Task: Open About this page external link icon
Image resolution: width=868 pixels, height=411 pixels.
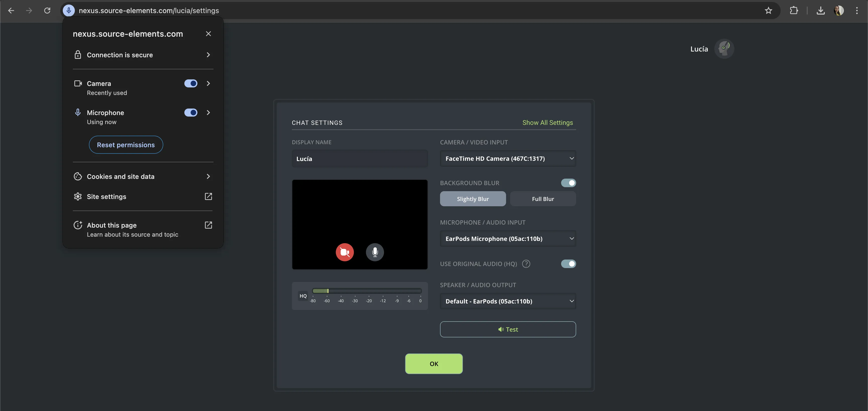Action: pyautogui.click(x=208, y=225)
